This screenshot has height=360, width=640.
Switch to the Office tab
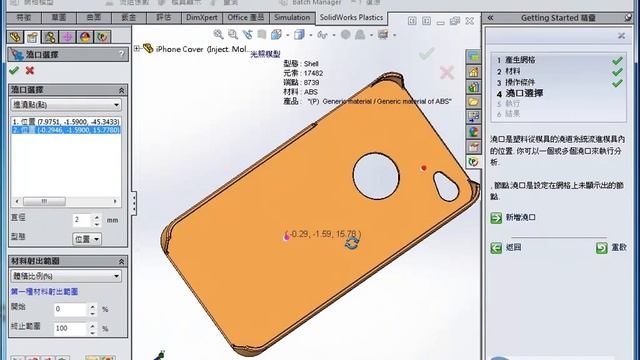point(246,18)
